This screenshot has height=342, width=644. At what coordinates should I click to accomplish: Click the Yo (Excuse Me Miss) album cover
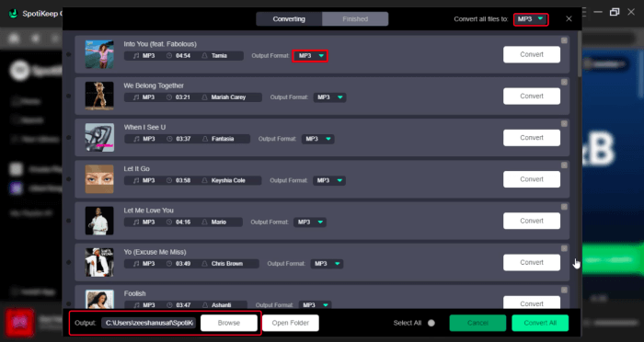(99, 262)
